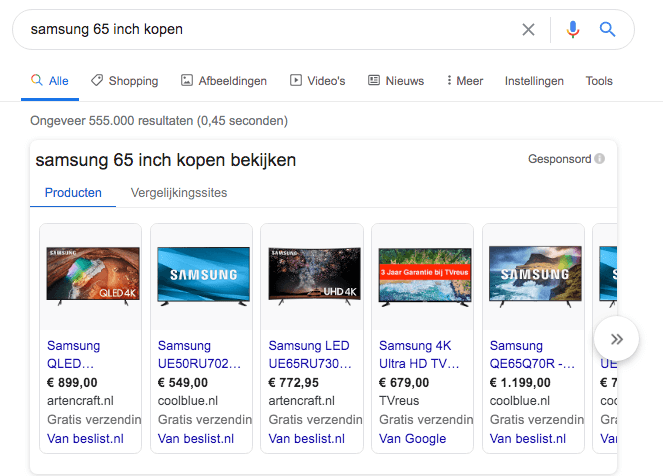The image size is (663, 476).
Task: Open the Nieuws tab
Action: click(396, 81)
